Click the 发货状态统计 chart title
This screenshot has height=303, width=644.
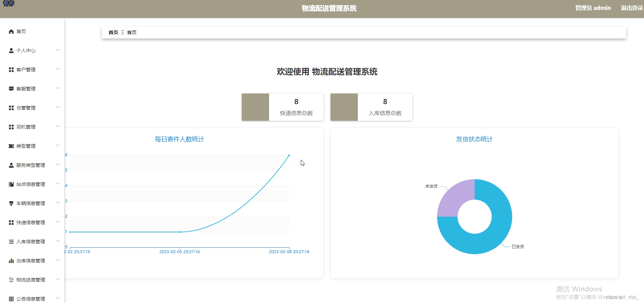coord(475,139)
